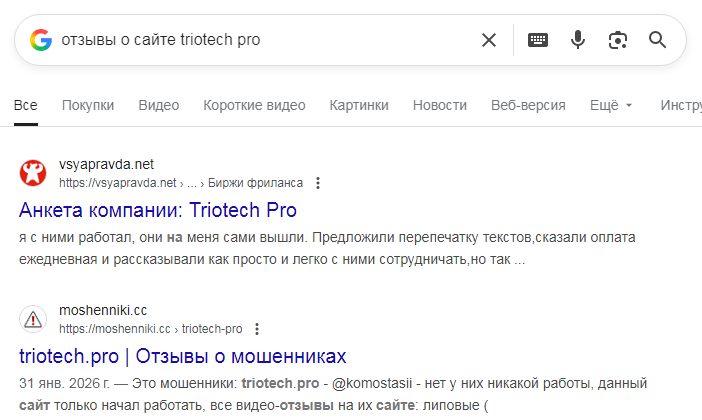This screenshot has width=702, height=420.
Task: Clear the search query with X
Action: click(x=489, y=40)
